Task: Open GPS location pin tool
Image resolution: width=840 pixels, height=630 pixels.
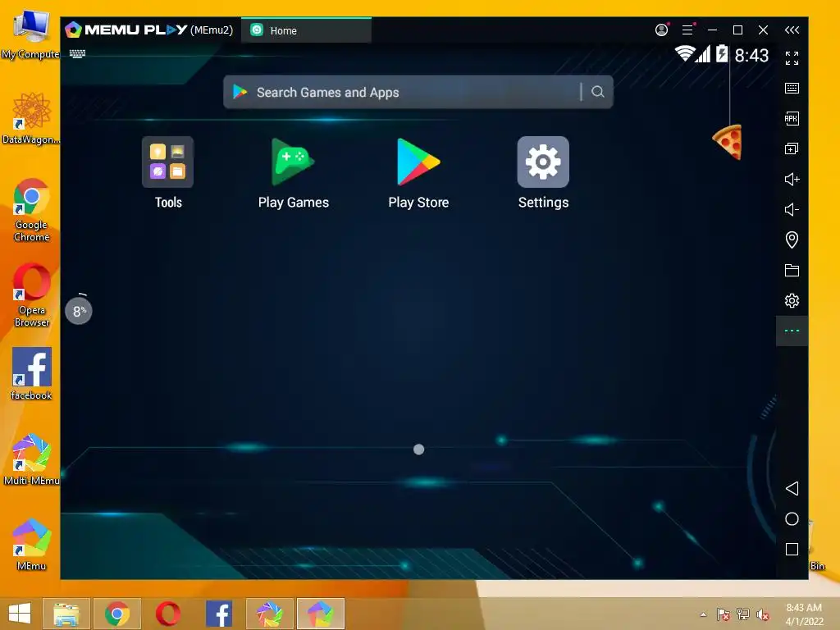Action: point(792,240)
